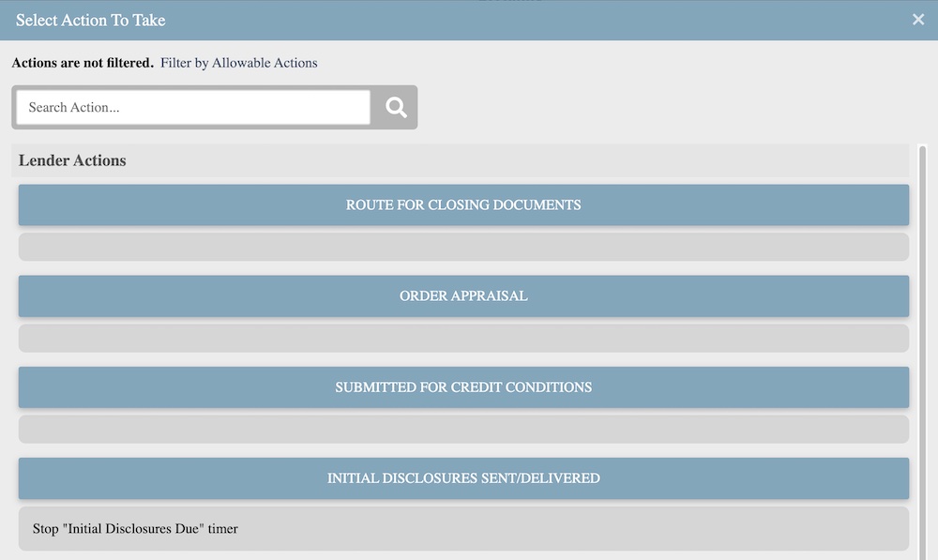Viewport: 938px width, 560px height.
Task: Click the empty area right of the search bar
Action: (x=657, y=107)
